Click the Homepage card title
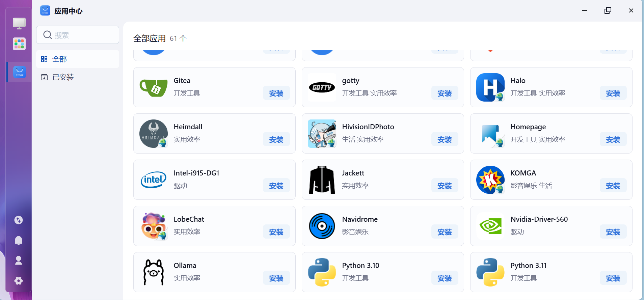 (x=528, y=127)
